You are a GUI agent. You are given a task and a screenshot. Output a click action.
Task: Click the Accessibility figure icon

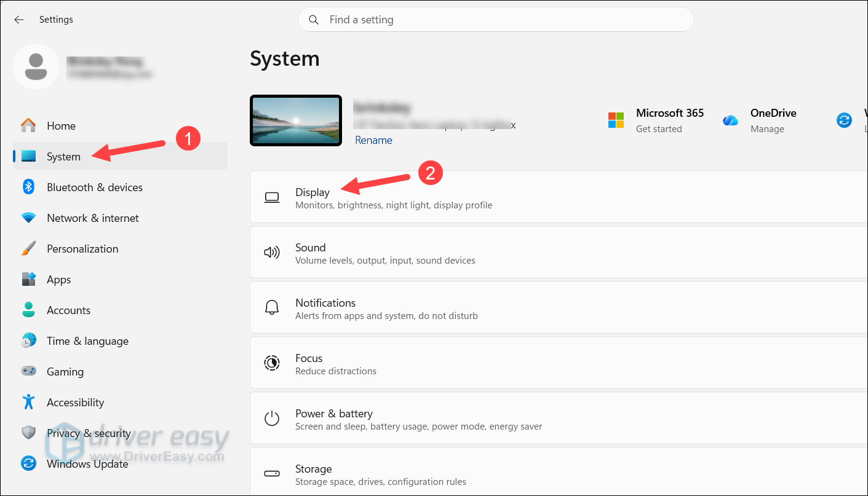(x=28, y=402)
